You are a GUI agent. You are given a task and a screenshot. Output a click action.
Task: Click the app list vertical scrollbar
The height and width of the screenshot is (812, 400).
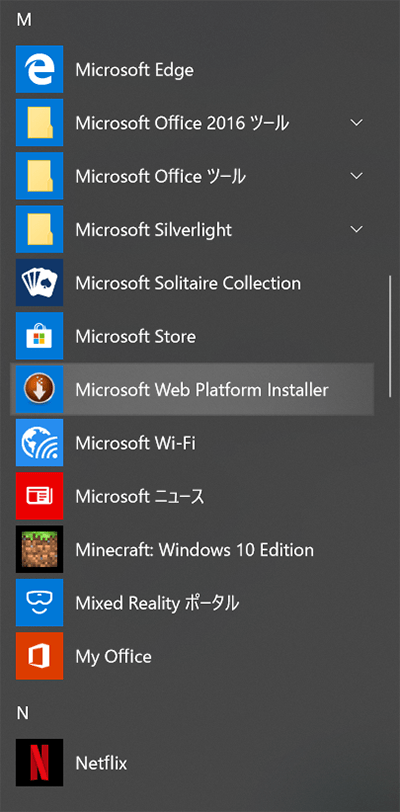click(390, 337)
